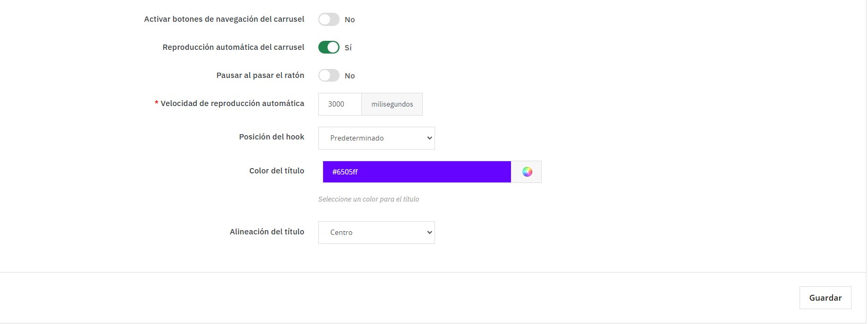Click the Activar botones de navegación label

tap(224, 19)
